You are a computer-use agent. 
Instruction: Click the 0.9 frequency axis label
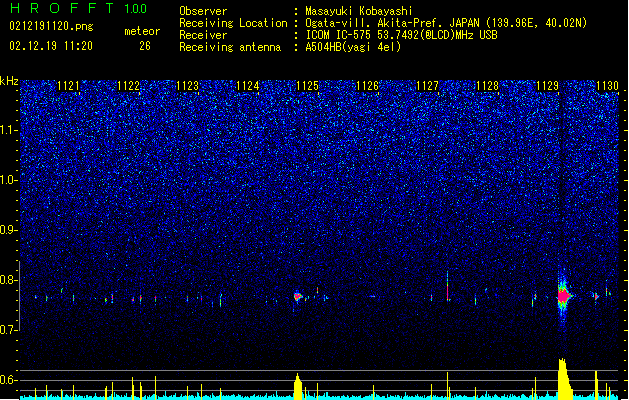(x=8, y=230)
